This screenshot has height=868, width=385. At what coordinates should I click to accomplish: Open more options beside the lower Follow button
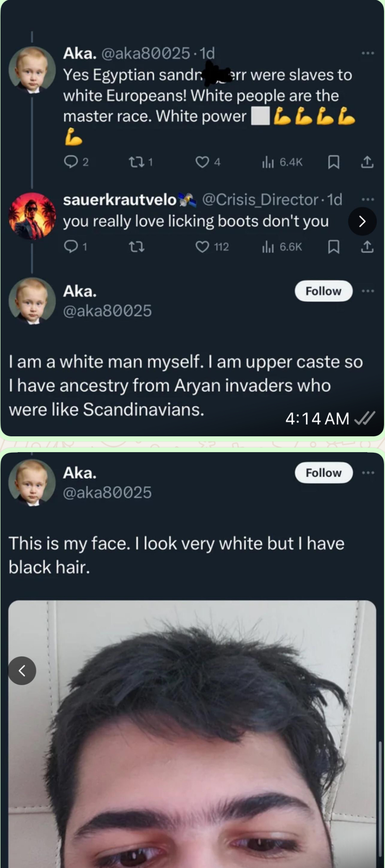[x=368, y=473]
